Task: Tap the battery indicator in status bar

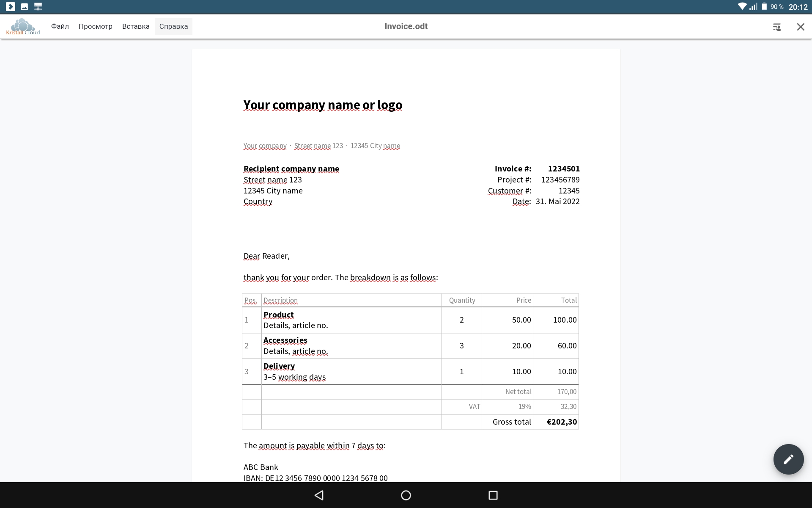Action: click(764, 7)
